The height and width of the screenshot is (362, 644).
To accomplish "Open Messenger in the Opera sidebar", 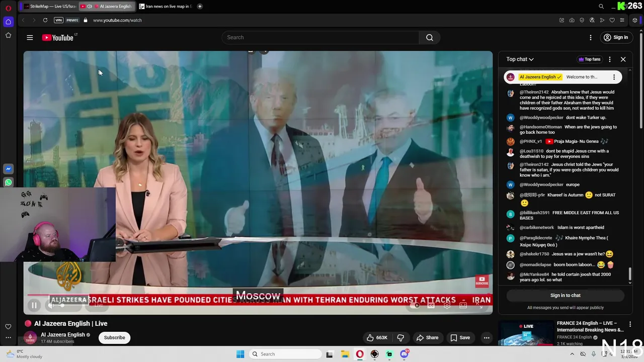I will click(x=8, y=169).
